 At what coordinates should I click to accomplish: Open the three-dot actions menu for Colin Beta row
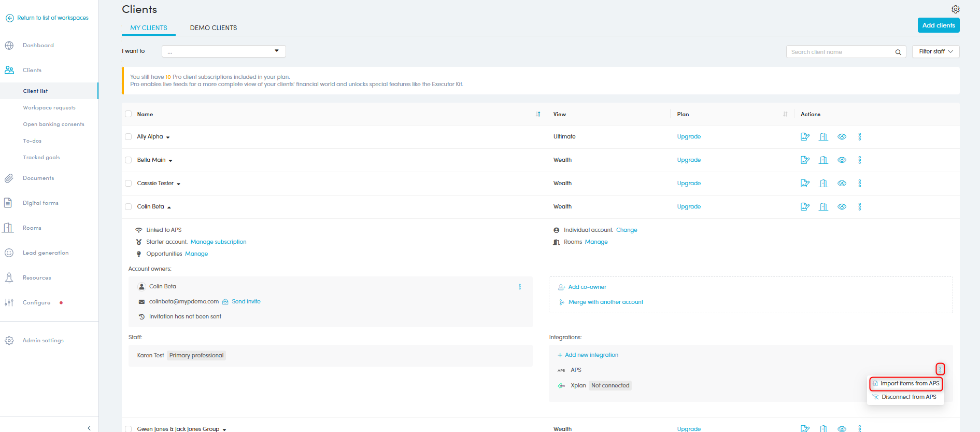pos(859,207)
